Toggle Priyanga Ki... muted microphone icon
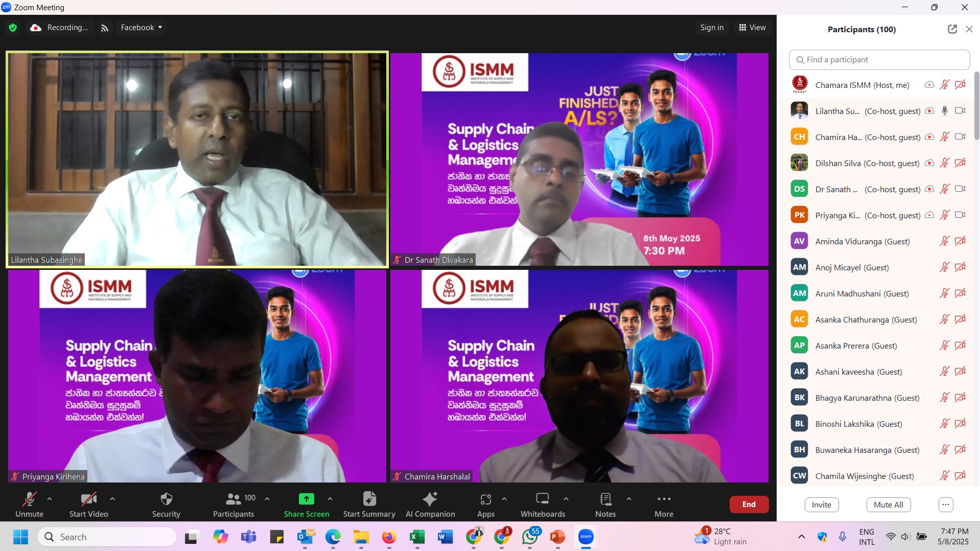Screen dimensions: 980x551 tap(945, 215)
